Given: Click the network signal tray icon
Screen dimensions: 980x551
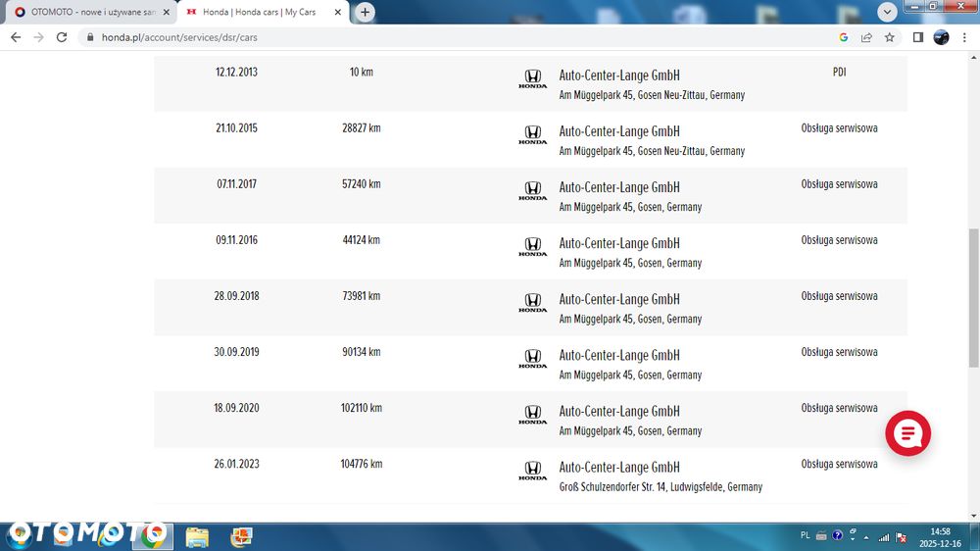Looking at the screenshot, I should (x=884, y=537).
